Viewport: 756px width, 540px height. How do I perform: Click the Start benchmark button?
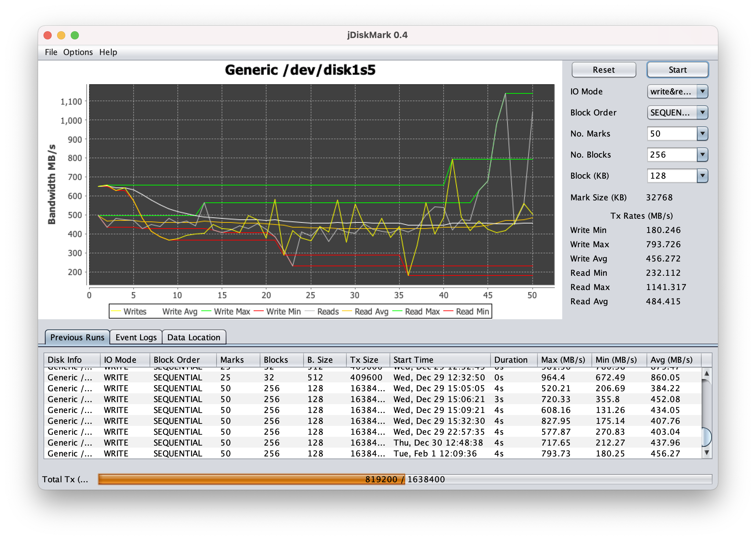coord(677,70)
